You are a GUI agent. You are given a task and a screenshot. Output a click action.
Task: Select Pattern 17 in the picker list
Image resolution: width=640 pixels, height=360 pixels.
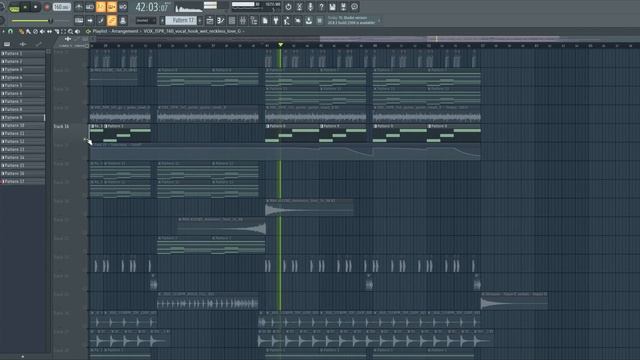pyautogui.click(x=22, y=182)
